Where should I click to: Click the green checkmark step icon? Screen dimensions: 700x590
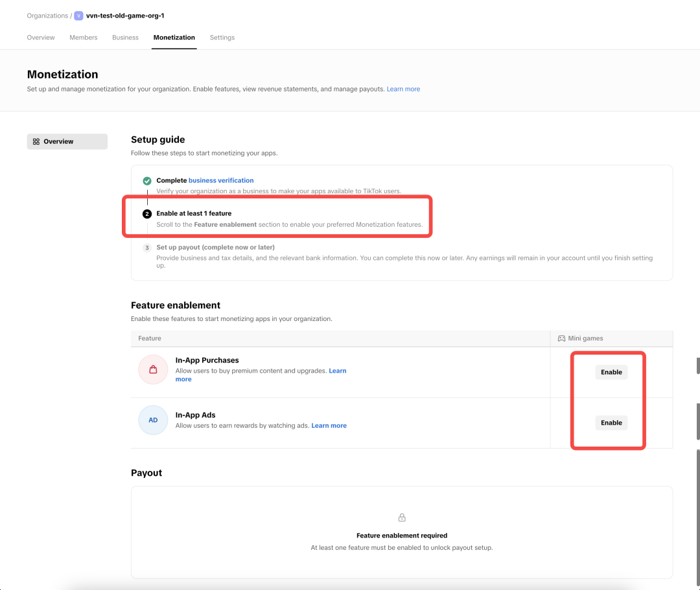tap(147, 181)
